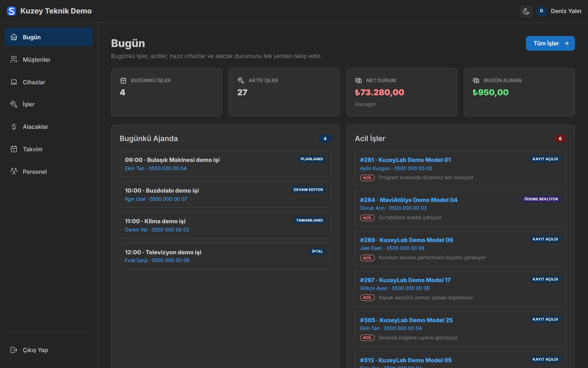The width and height of the screenshot is (588, 368).
Task: Click Fırat Sarp contact line
Action: (157, 260)
